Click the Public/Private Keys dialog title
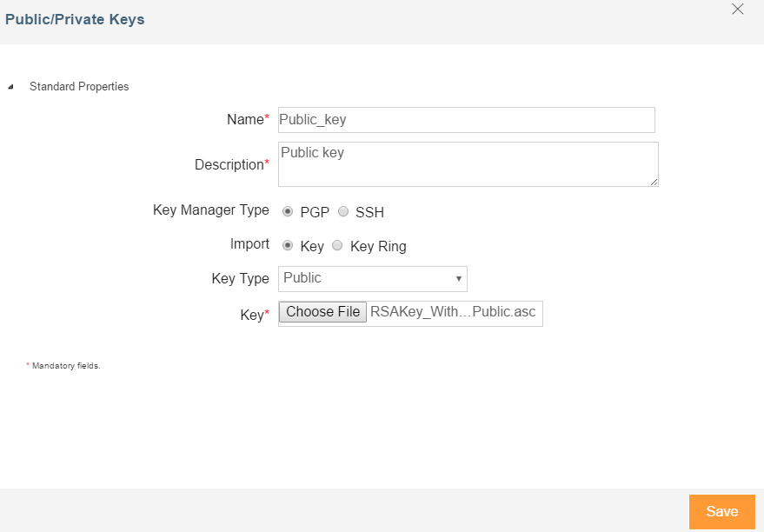 [75, 18]
